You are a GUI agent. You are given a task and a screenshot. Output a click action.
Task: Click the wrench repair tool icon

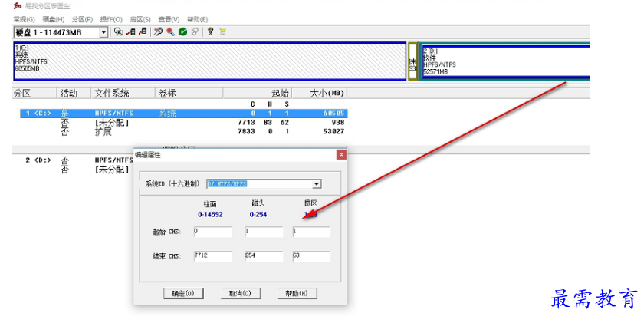pyautogui.click(x=158, y=31)
